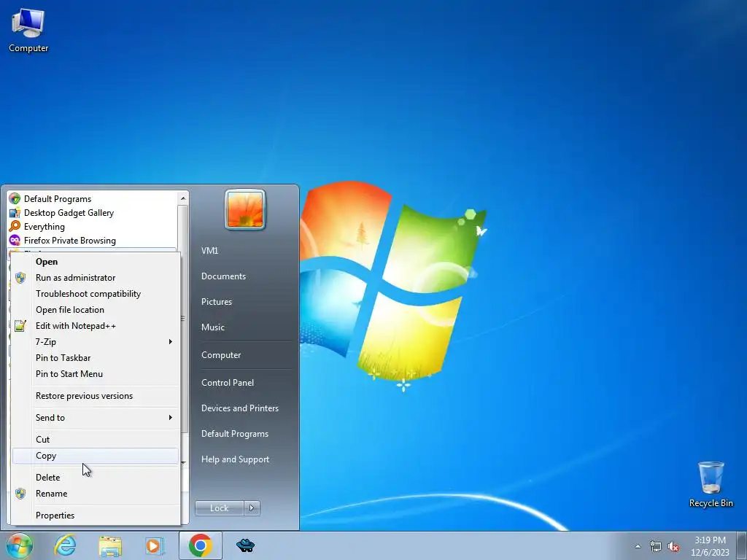The image size is (747, 560).
Task: Expand the 7-Zip submenu
Action: click(x=96, y=342)
